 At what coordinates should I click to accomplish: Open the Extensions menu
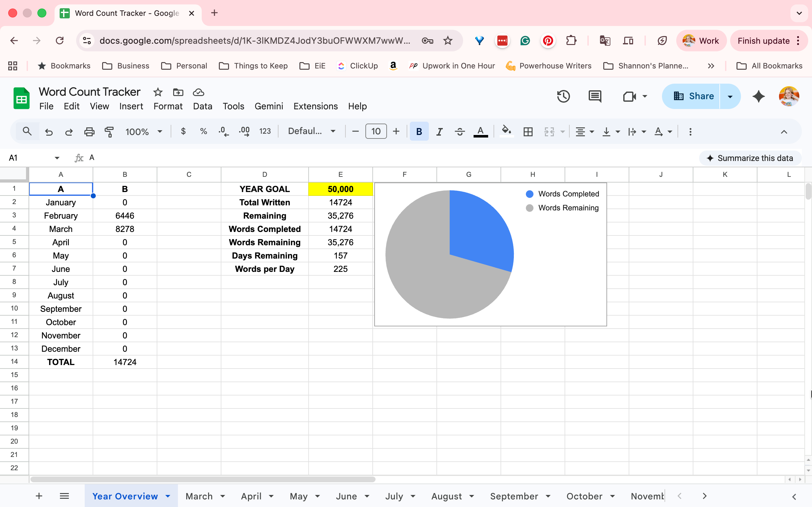[315, 106]
